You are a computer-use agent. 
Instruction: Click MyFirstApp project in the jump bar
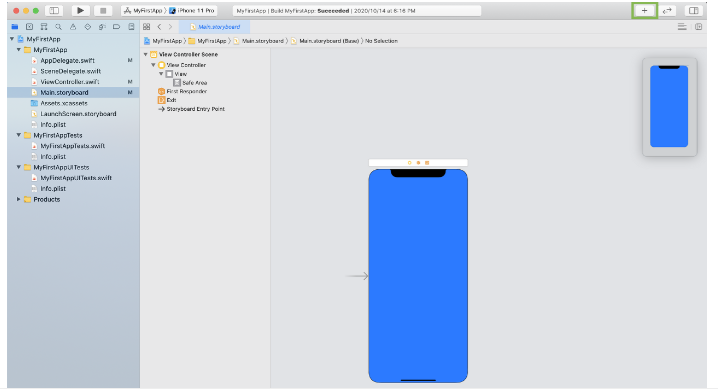[x=163, y=41]
